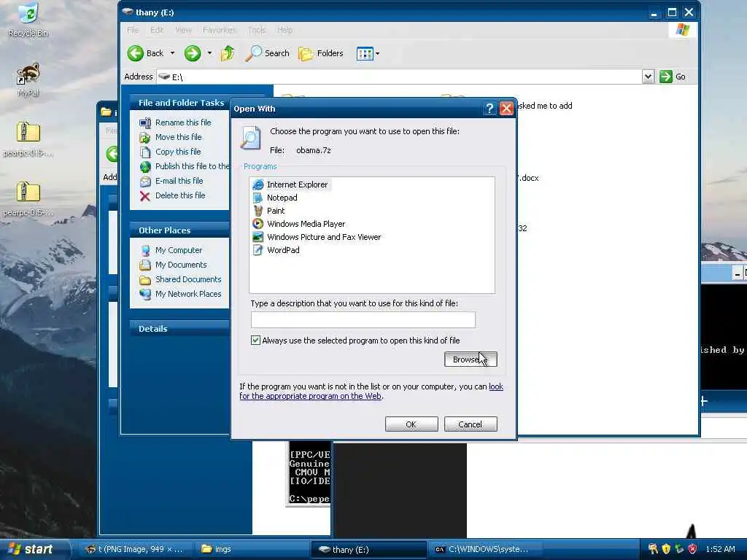Choose Windows Picture and Fax Viewer
This screenshot has height=560, width=747.
tap(317, 237)
